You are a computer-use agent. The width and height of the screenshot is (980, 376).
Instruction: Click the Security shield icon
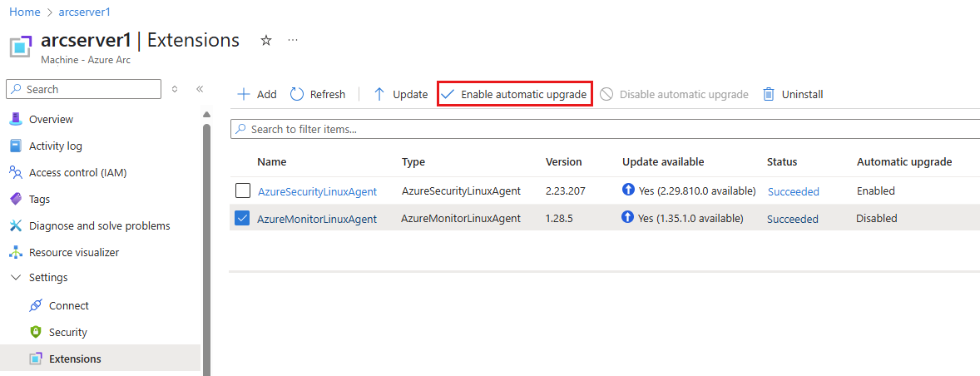tap(37, 332)
